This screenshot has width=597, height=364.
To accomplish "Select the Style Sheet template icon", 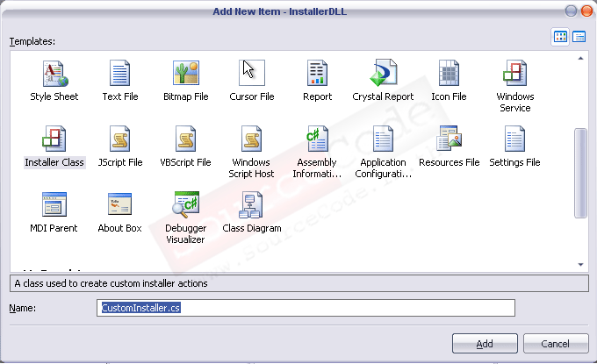I will tap(54, 73).
